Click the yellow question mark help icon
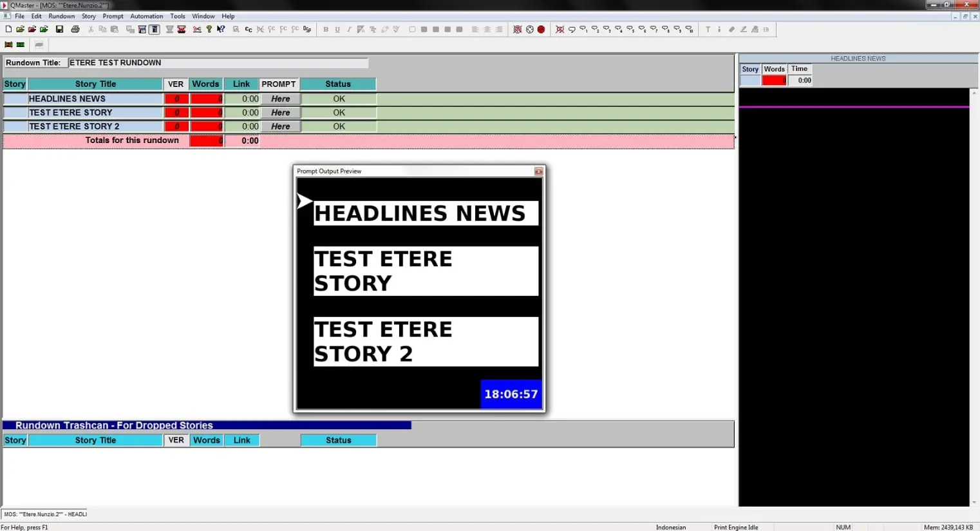The width and height of the screenshot is (980, 531). point(209,29)
